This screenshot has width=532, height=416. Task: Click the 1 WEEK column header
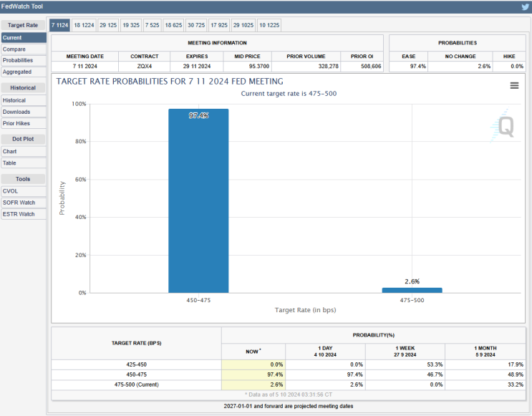point(405,352)
